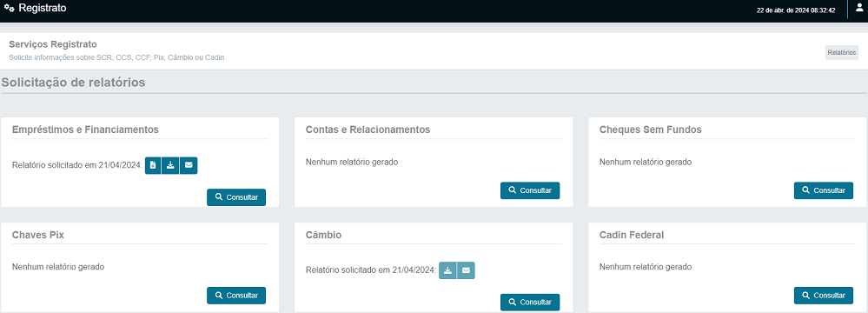Click 'Nenhum relatório gerado' in Chaves Pix
868x313 pixels.
[58, 266]
